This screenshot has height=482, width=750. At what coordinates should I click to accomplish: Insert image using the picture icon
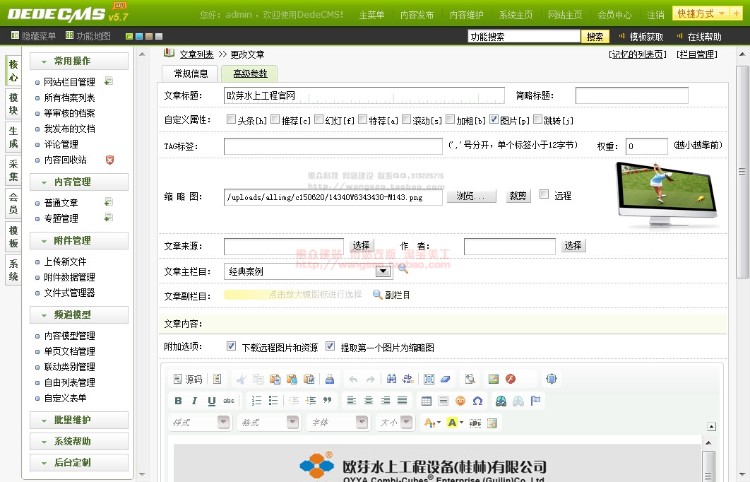pos(494,379)
